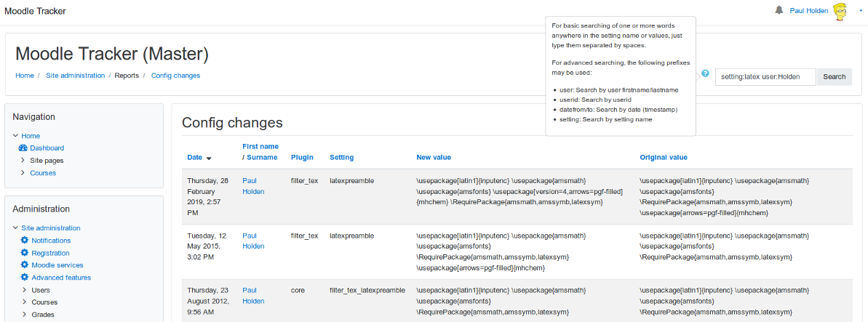Click the gear icon beside Moodle services
Viewport: 868px width, 322px height.
(24, 265)
